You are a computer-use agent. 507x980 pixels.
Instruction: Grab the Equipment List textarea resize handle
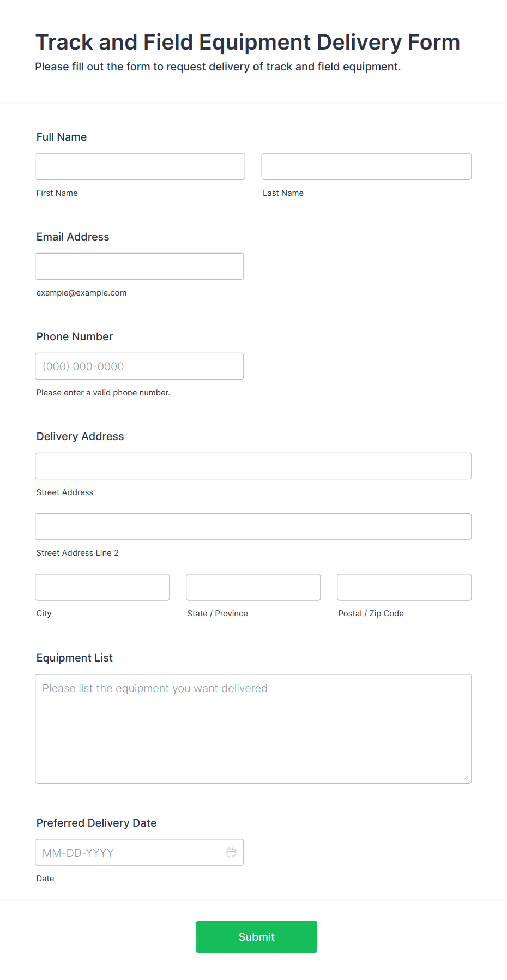click(x=466, y=778)
